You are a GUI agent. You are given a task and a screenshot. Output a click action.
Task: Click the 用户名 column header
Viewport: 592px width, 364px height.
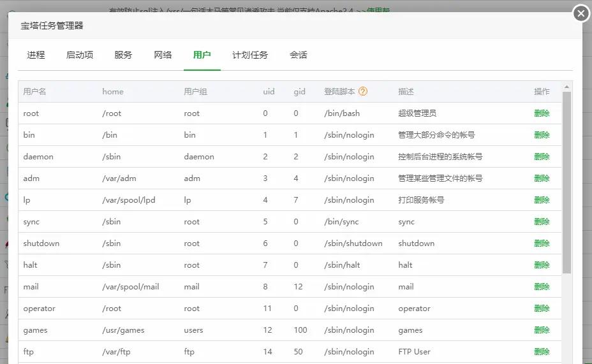[34, 91]
